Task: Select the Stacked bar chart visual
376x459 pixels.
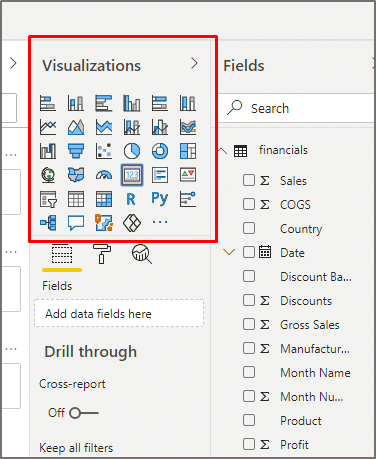Action: click(48, 103)
